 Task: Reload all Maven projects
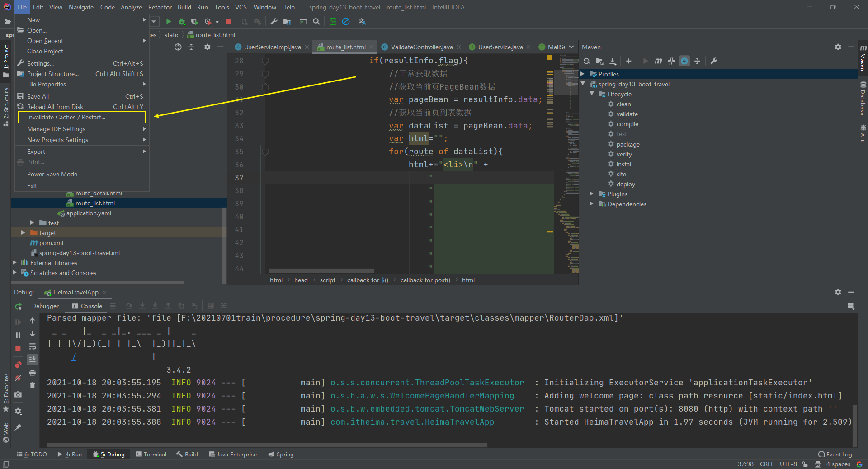(586, 61)
